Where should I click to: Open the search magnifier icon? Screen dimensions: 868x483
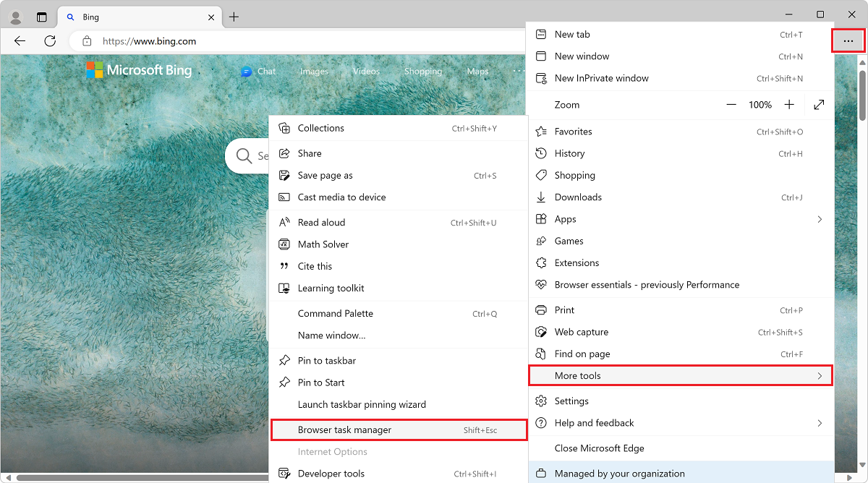244,155
